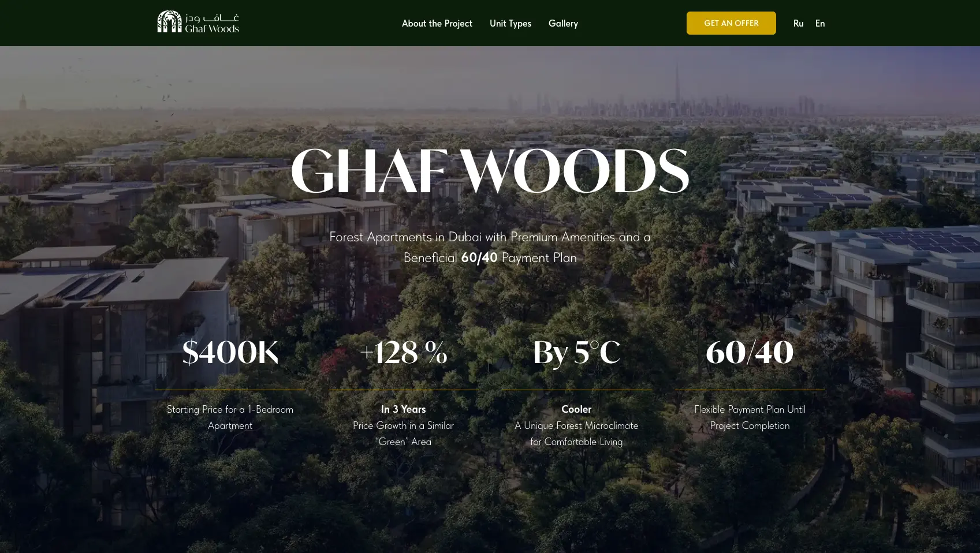980x553 pixels.
Task: Click the 60/40 payment plan stat
Action: [749, 352]
